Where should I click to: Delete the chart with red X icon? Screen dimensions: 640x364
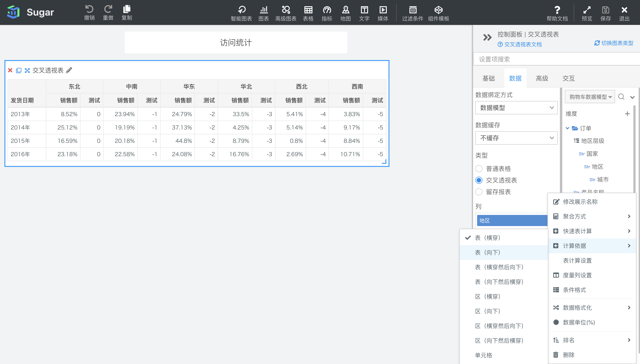[10, 70]
